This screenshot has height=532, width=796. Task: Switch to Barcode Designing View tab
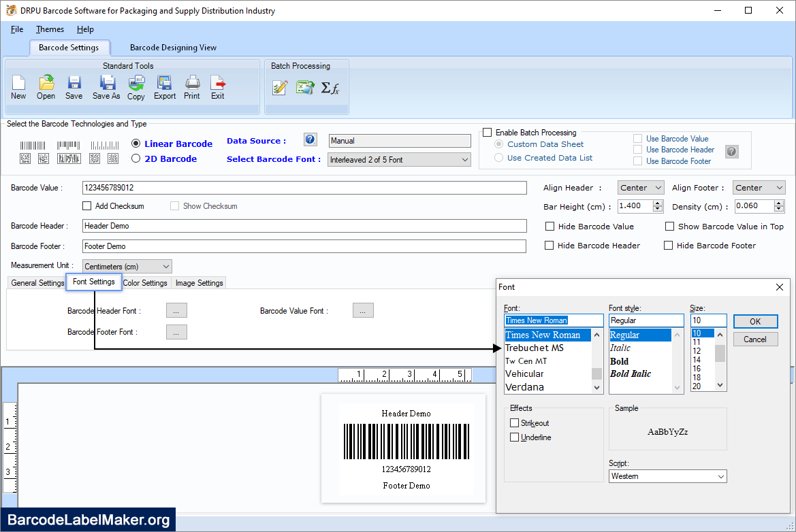point(173,47)
